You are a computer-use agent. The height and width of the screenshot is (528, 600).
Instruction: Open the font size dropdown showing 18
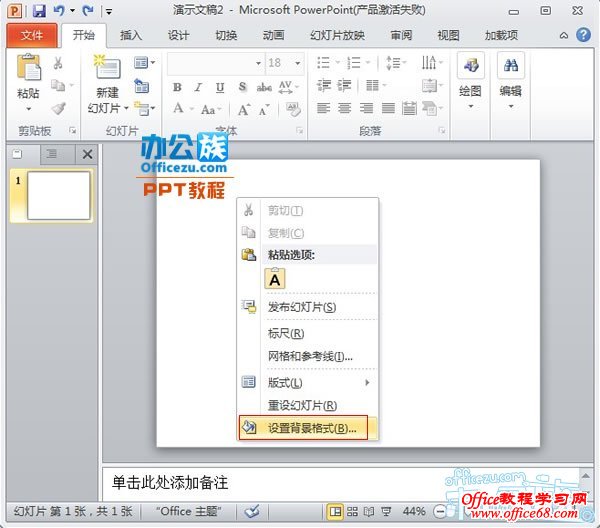[285, 62]
